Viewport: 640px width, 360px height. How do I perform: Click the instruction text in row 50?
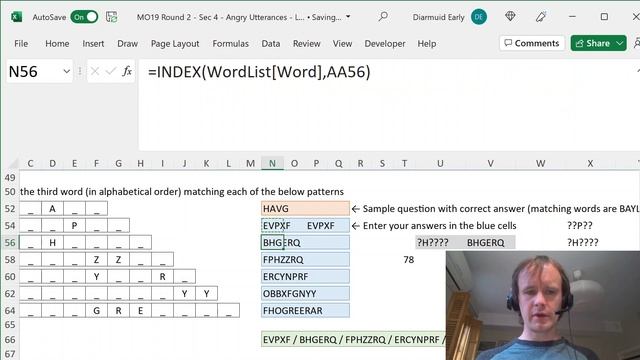pos(182,191)
